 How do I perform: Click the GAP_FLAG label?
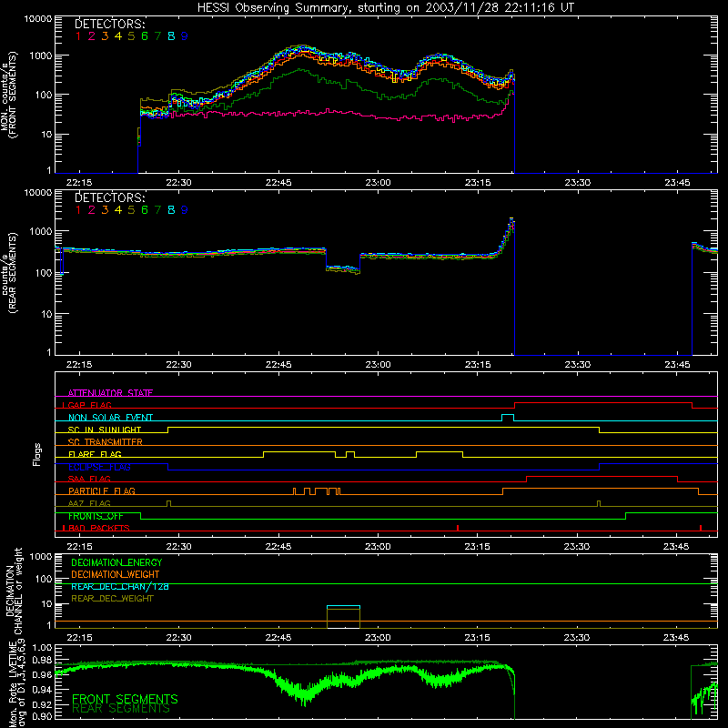coord(89,405)
